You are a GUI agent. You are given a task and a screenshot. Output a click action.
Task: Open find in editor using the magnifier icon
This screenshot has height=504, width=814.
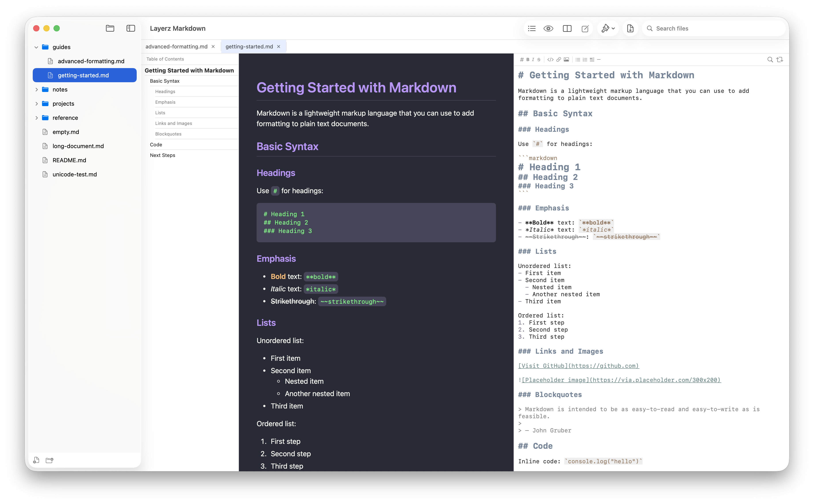click(x=770, y=60)
